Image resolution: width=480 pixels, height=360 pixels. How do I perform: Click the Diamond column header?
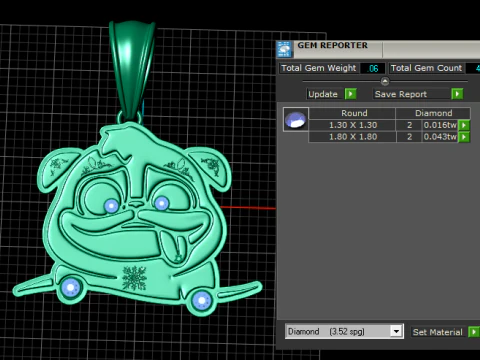point(433,113)
